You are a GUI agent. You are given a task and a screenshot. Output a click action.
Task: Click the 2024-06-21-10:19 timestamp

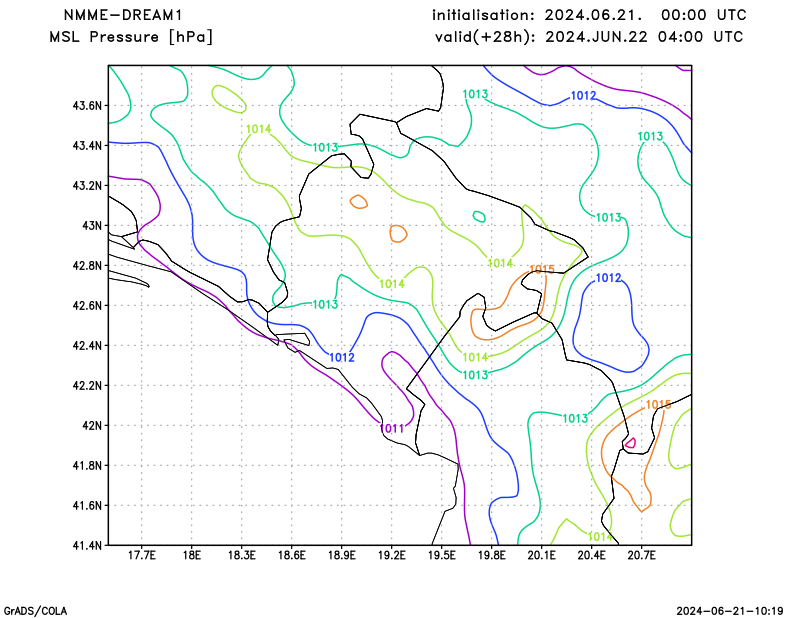coord(730,611)
